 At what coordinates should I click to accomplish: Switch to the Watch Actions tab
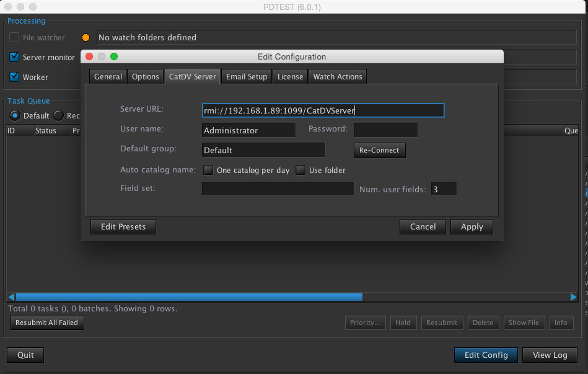337,76
